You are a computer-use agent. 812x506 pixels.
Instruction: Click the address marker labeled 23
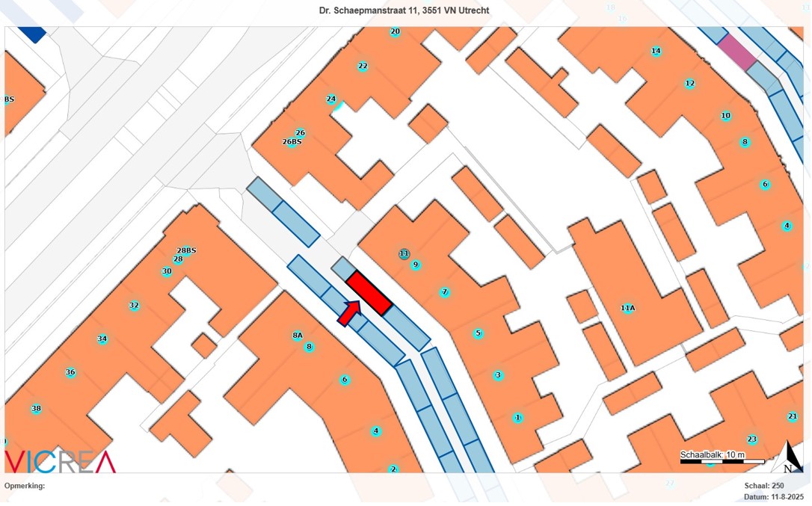[x=751, y=439]
